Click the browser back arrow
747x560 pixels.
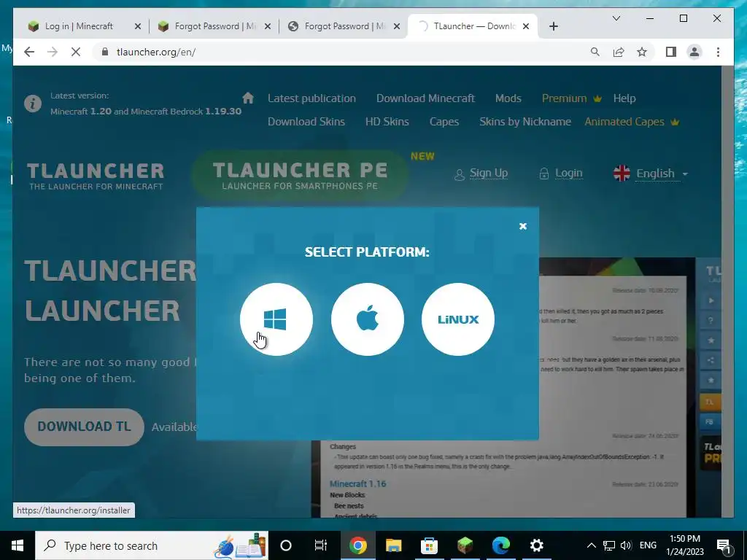click(x=29, y=52)
